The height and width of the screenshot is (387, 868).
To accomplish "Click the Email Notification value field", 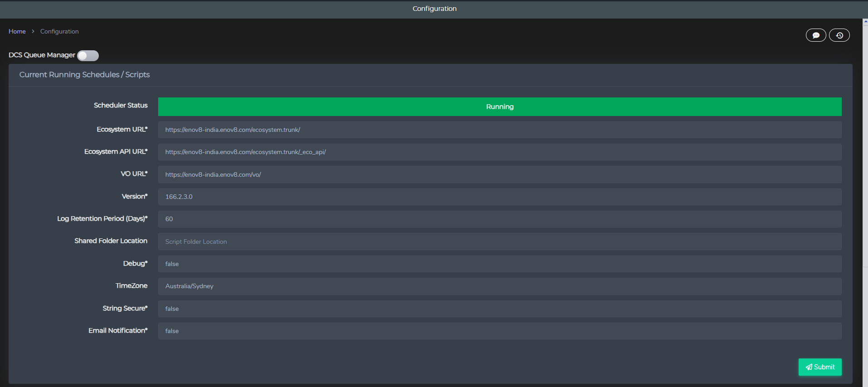I will (x=499, y=331).
